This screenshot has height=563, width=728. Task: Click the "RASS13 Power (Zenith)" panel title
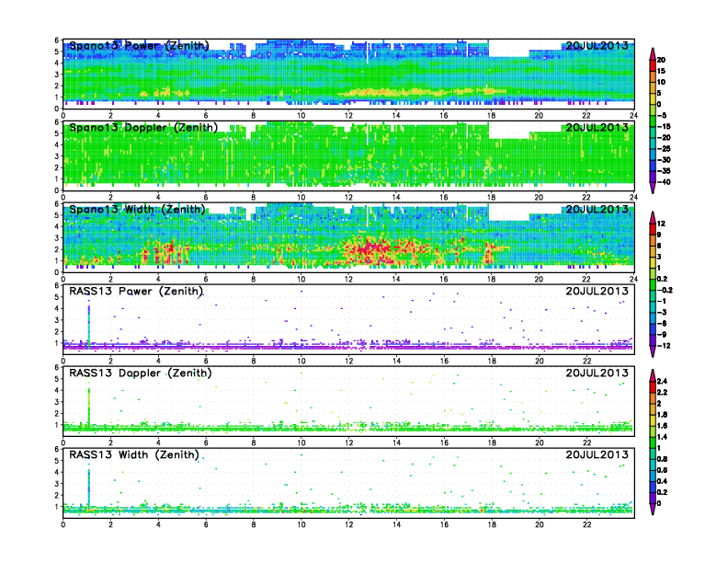click(136, 292)
